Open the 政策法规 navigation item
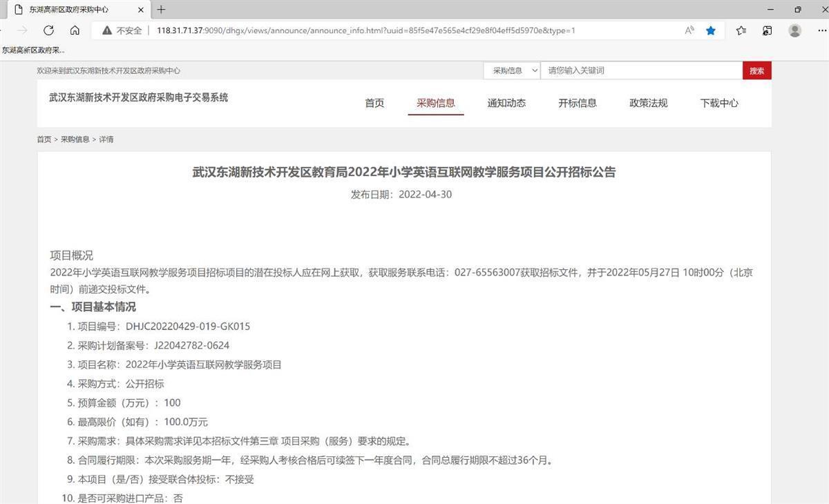Screen dimensions: 829x504 pyautogui.click(x=648, y=103)
